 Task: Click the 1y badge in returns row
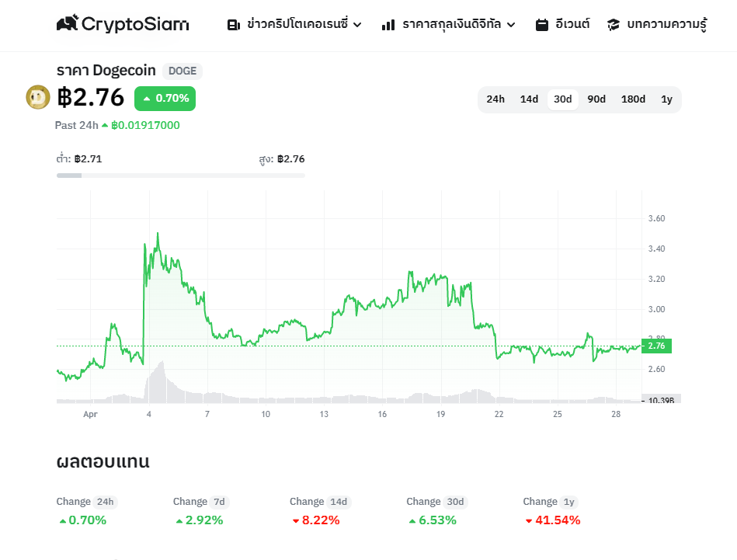(569, 502)
